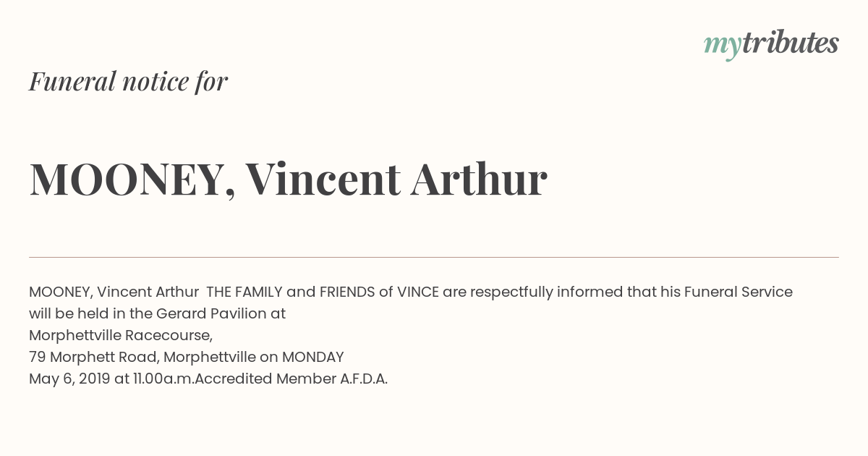Click the date "May 6, 2019"
The height and width of the screenshot is (456, 868).
(x=69, y=379)
